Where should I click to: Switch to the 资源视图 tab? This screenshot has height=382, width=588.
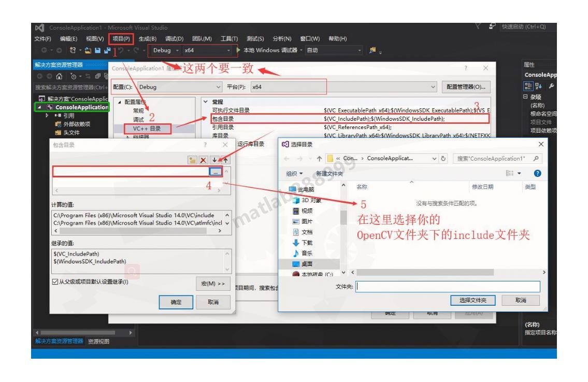(x=98, y=342)
